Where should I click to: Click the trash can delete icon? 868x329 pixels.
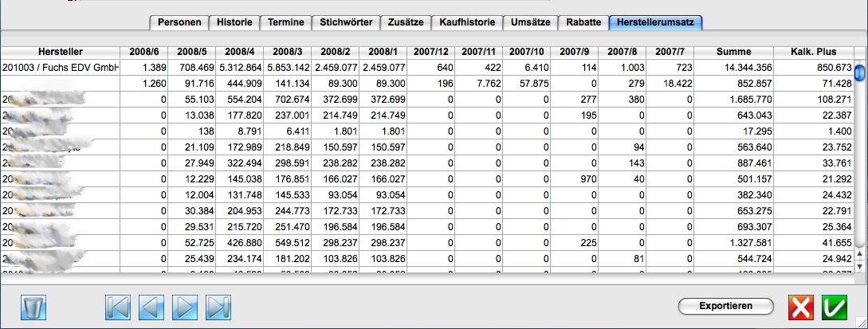point(35,307)
